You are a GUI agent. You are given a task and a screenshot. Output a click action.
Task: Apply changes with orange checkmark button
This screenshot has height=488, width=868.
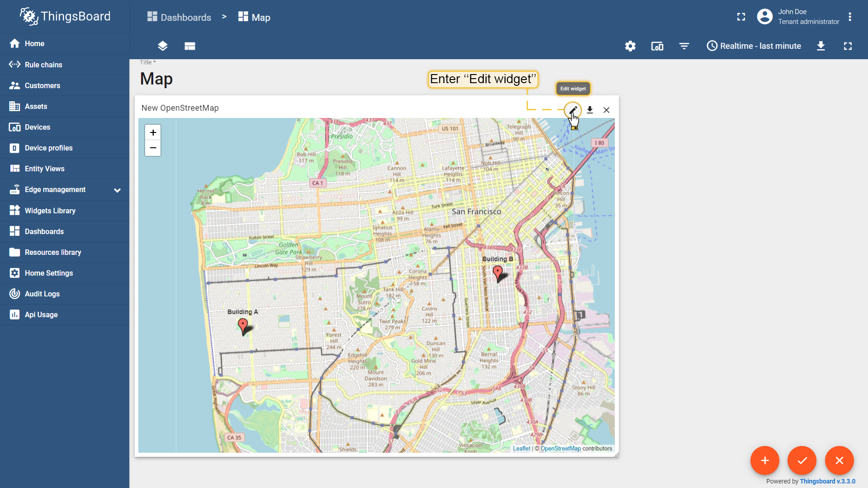(802, 460)
